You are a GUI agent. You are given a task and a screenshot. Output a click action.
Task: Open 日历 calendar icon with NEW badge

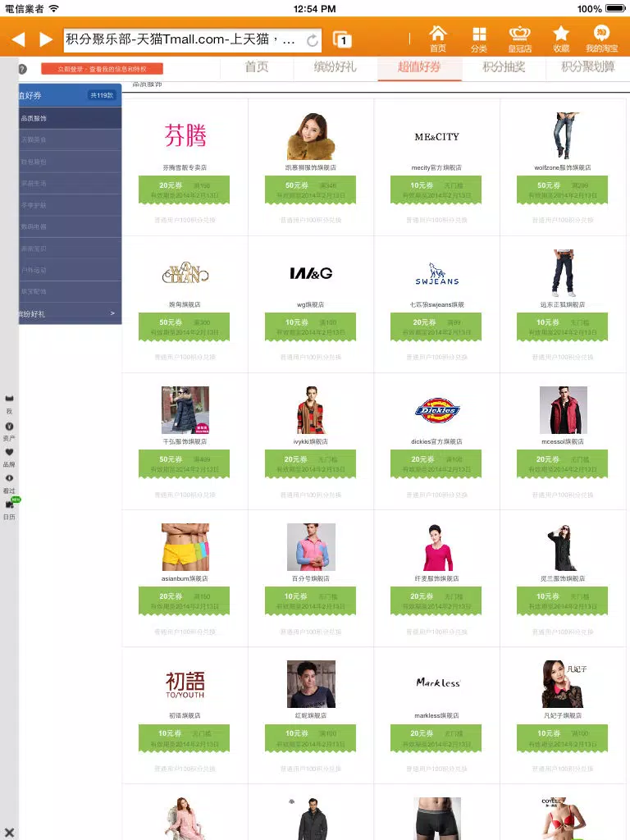click(x=10, y=509)
